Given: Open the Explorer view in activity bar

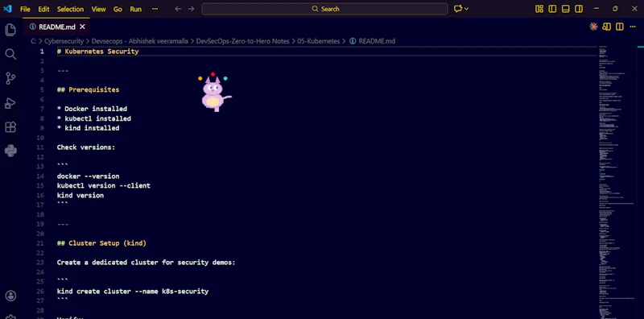Looking at the screenshot, I should coord(10,30).
